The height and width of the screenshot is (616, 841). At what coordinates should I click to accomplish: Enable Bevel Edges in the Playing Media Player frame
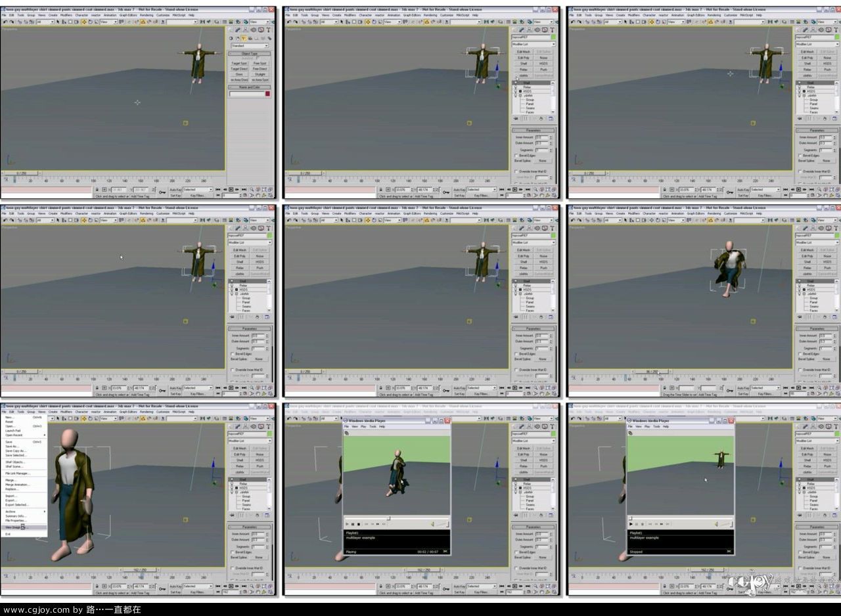click(x=516, y=552)
